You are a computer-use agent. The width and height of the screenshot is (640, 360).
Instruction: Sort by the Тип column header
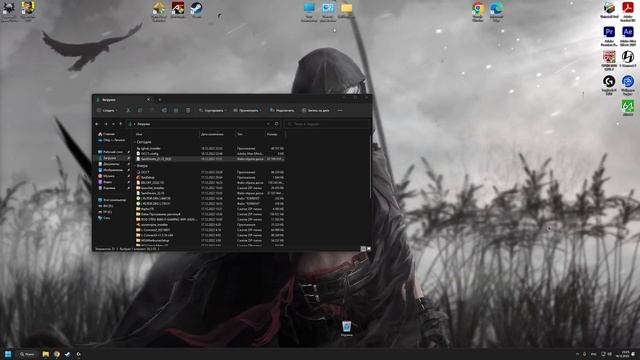pos(240,134)
